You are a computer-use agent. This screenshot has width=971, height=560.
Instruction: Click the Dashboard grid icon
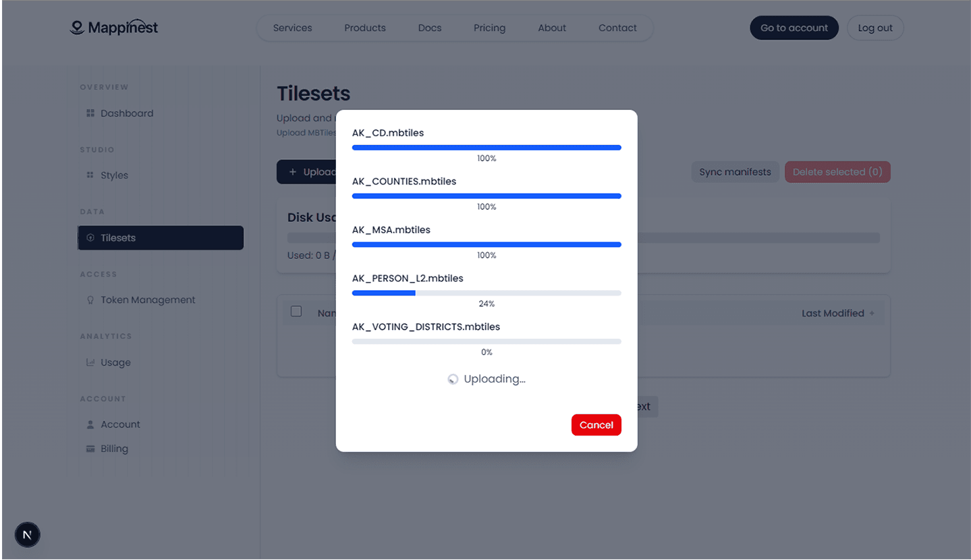pos(90,113)
